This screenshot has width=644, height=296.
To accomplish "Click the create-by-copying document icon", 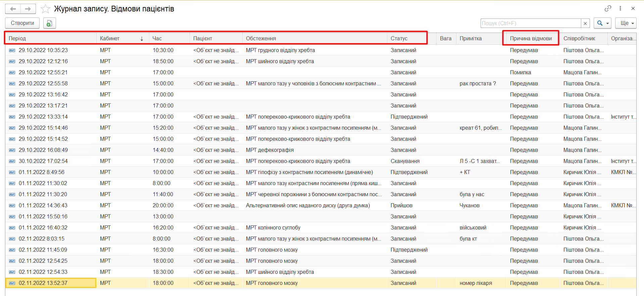I will (49, 23).
